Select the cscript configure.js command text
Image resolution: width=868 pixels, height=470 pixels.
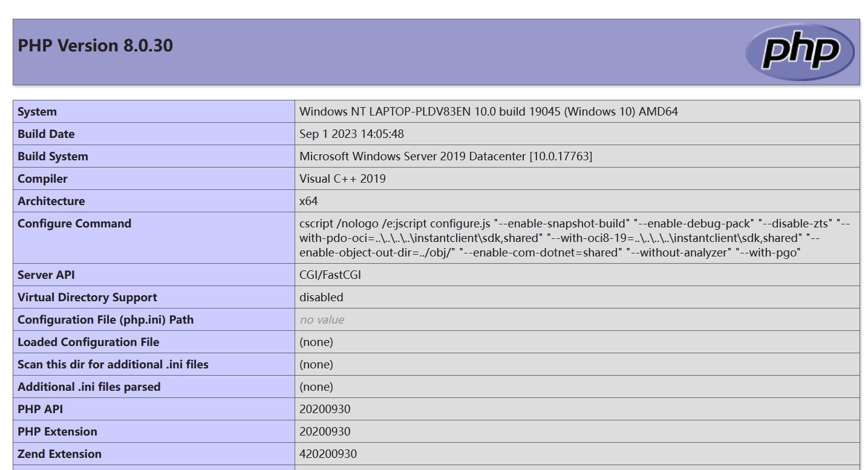click(x=575, y=238)
